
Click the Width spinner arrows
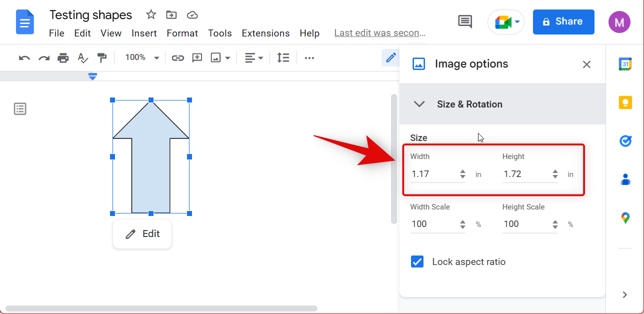tap(462, 174)
